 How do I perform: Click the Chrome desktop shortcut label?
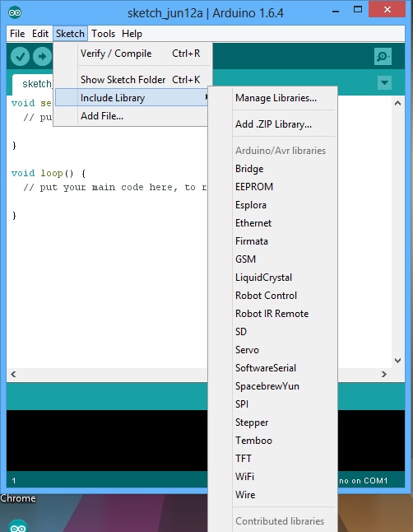[18, 498]
